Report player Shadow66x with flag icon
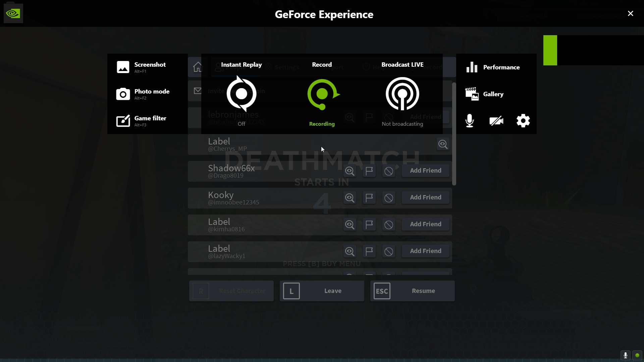Viewport: 644px width, 362px height. 369,171
